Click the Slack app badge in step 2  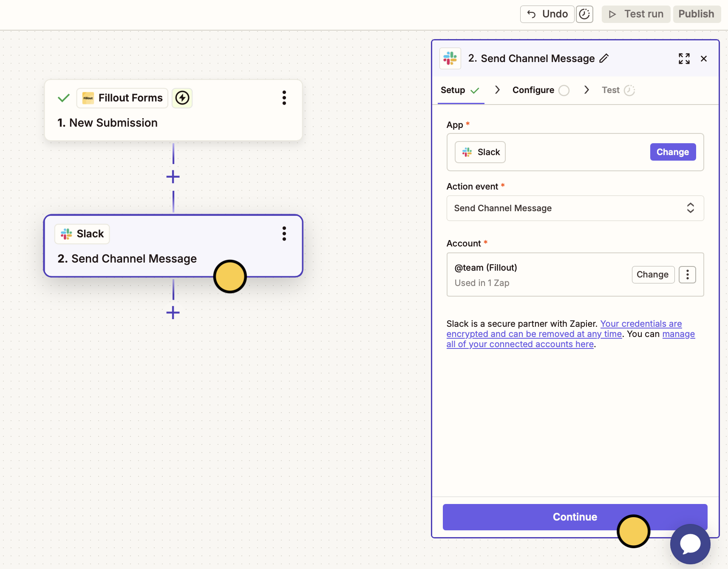(x=82, y=234)
